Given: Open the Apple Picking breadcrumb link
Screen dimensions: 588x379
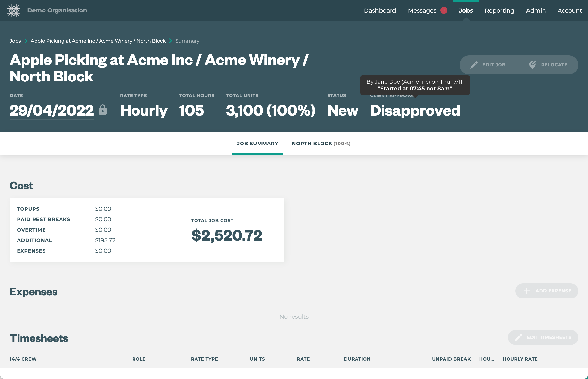Looking at the screenshot, I should click(98, 41).
